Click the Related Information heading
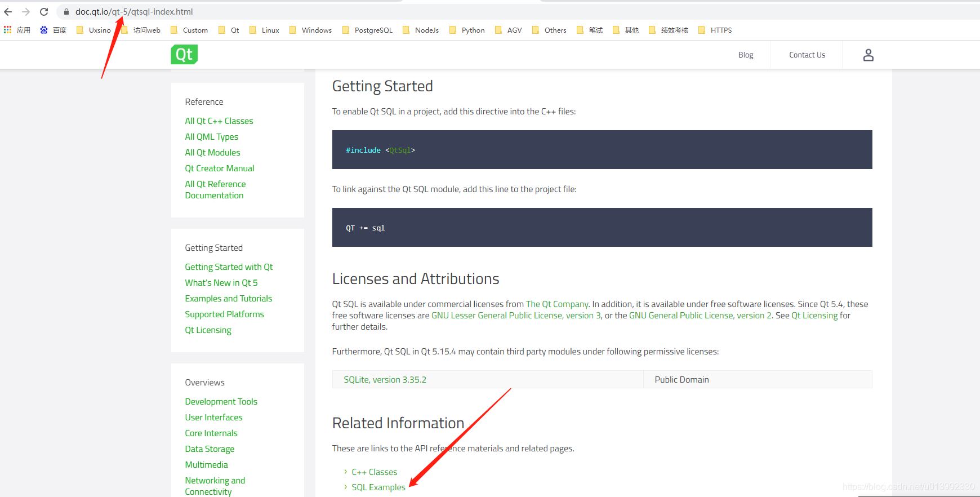This screenshot has width=980, height=497. (398, 423)
